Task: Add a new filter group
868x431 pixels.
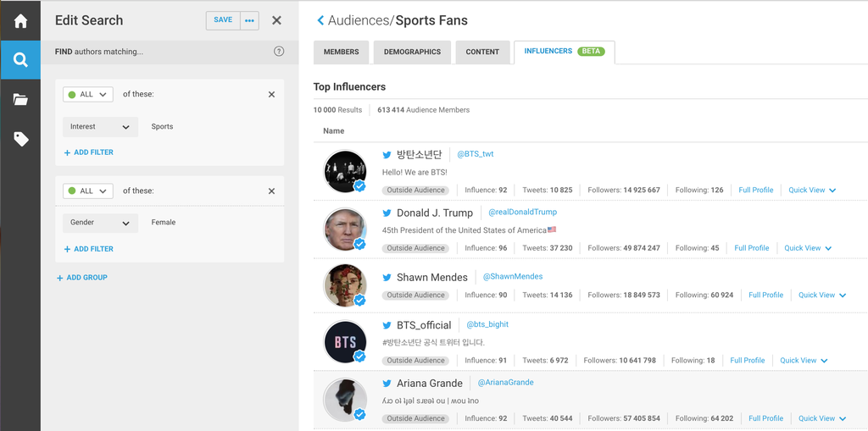Action: click(x=82, y=278)
